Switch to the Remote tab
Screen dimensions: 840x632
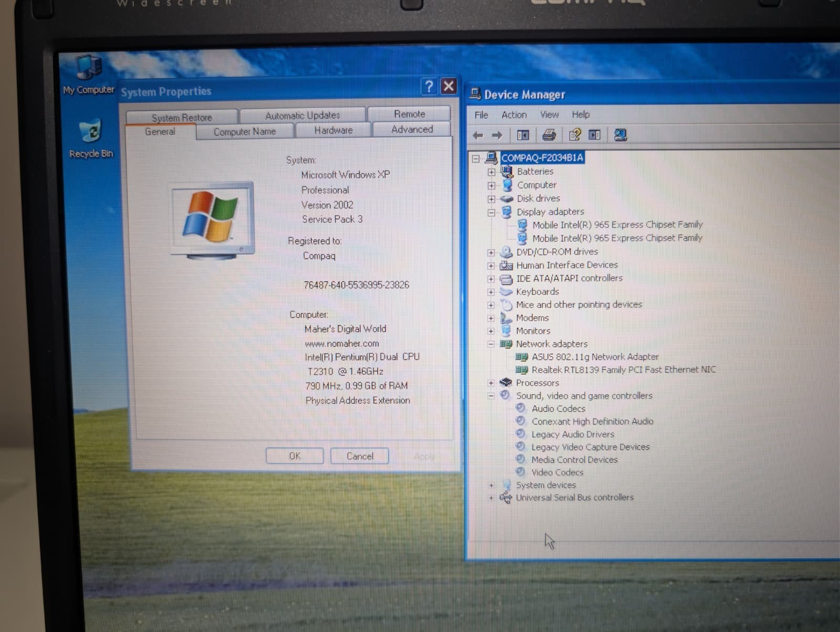tap(409, 114)
